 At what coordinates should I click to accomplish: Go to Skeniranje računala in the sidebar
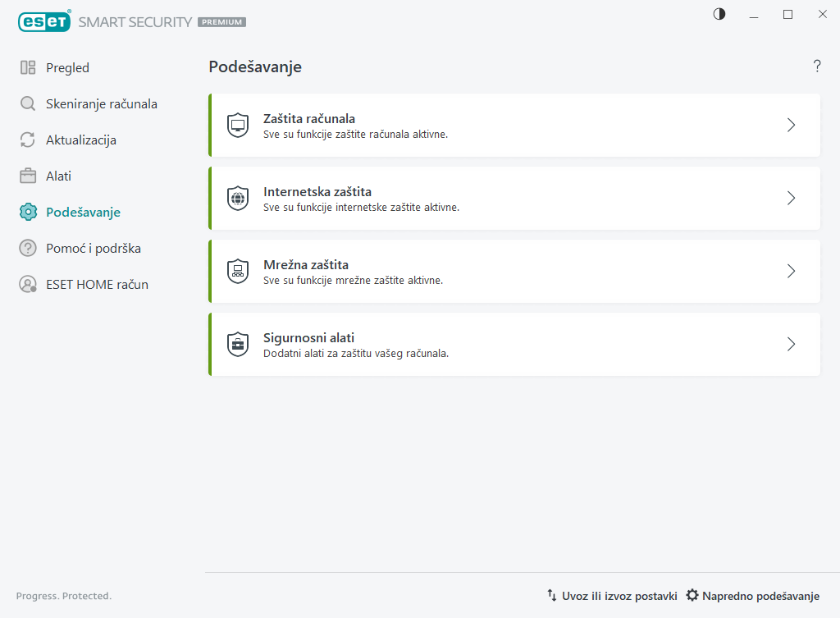(101, 104)
